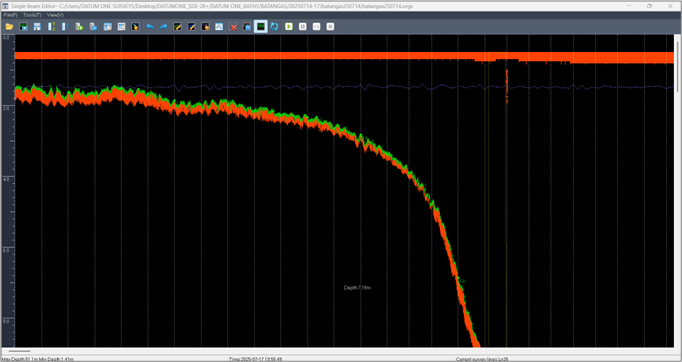The width and height of the screenshot is (682, 362).
Task: Click the Single Beam Editor app icon in title bar
Action: 5,6
